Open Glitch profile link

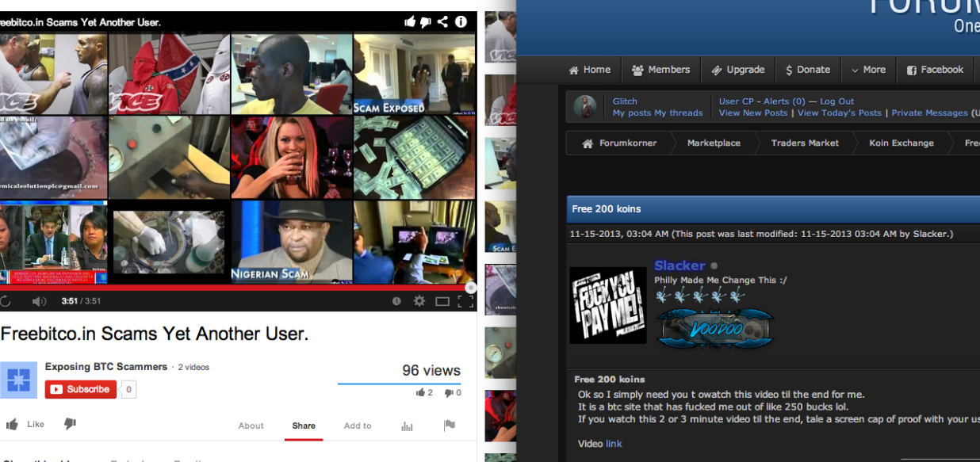625,101
